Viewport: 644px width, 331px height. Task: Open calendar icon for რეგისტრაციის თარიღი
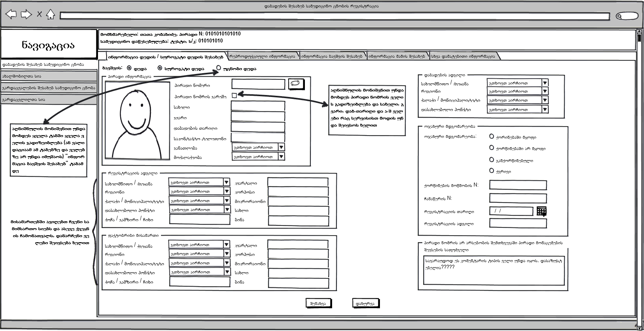(541, 211)
